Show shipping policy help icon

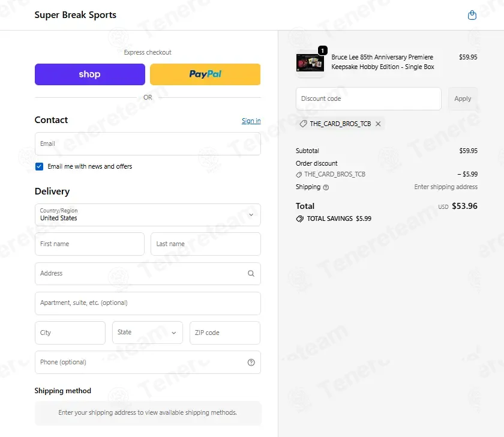click(326, 187)
